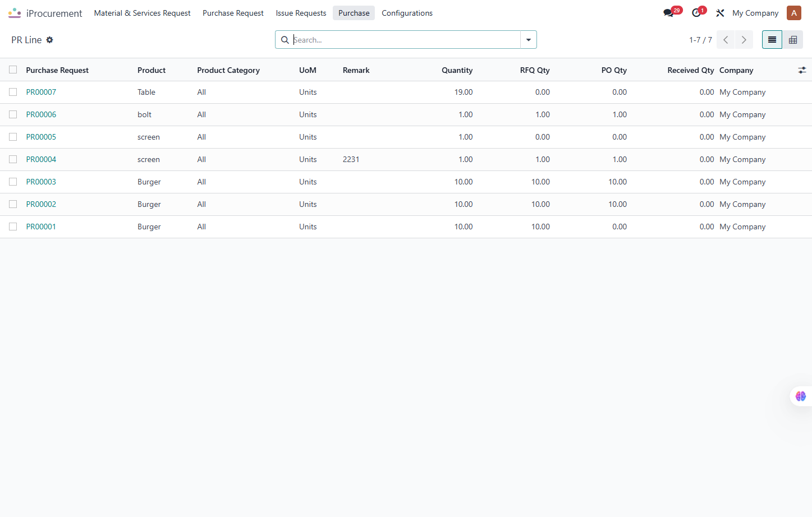Click Burger in the PR00003 row
Viewport: 812px width, 517px height.
click(x=149, y=182)
